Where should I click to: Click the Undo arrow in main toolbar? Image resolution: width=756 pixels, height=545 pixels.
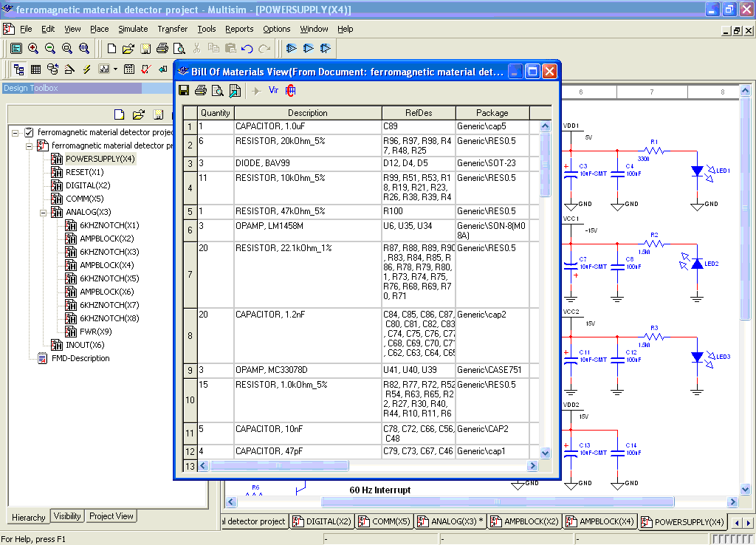(247, 49)
